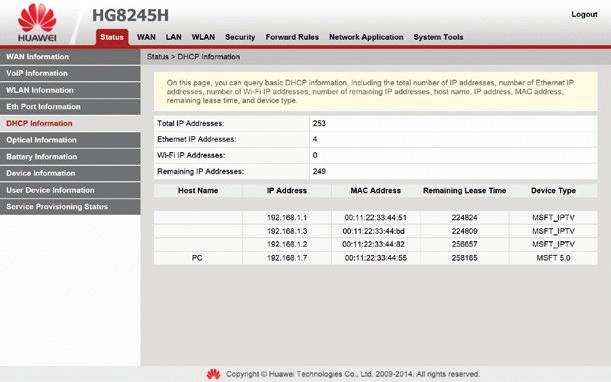
Task: Click the Huawei copyright footer text
Action: pyautogui.click(x=353, y=374)
